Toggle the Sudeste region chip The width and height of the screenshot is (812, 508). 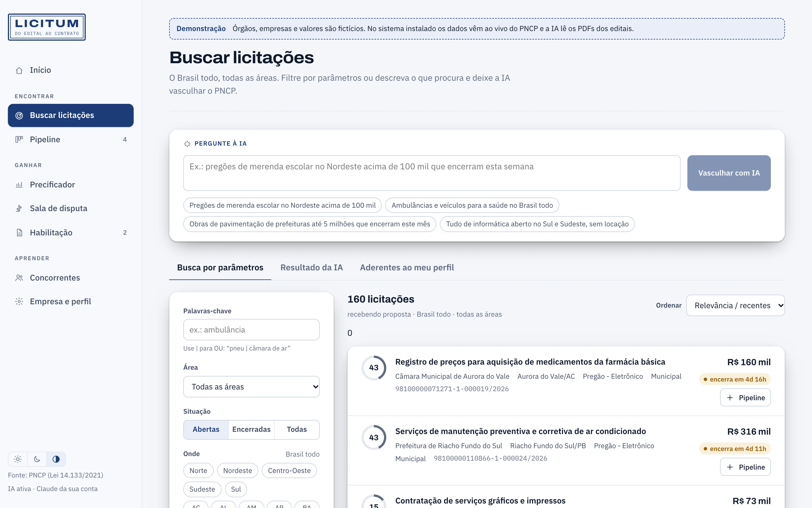[x=202, y=489]
